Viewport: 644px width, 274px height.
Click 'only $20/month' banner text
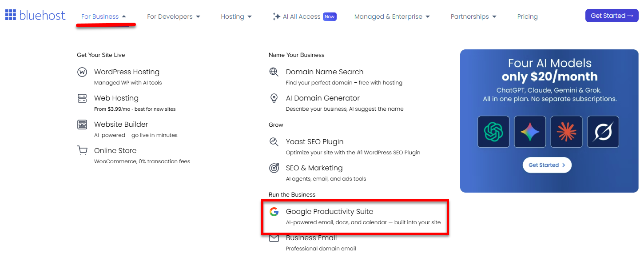(550, 77)
